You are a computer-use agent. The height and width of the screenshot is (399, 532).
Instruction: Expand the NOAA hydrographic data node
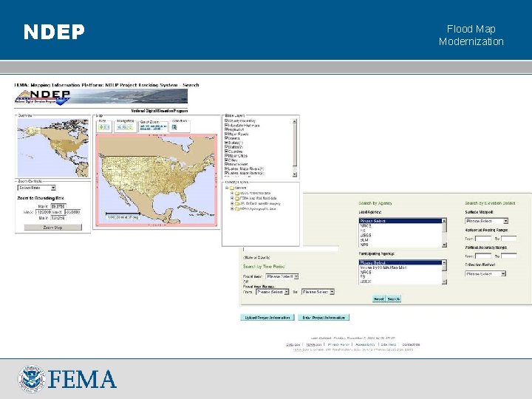(232, 209)
